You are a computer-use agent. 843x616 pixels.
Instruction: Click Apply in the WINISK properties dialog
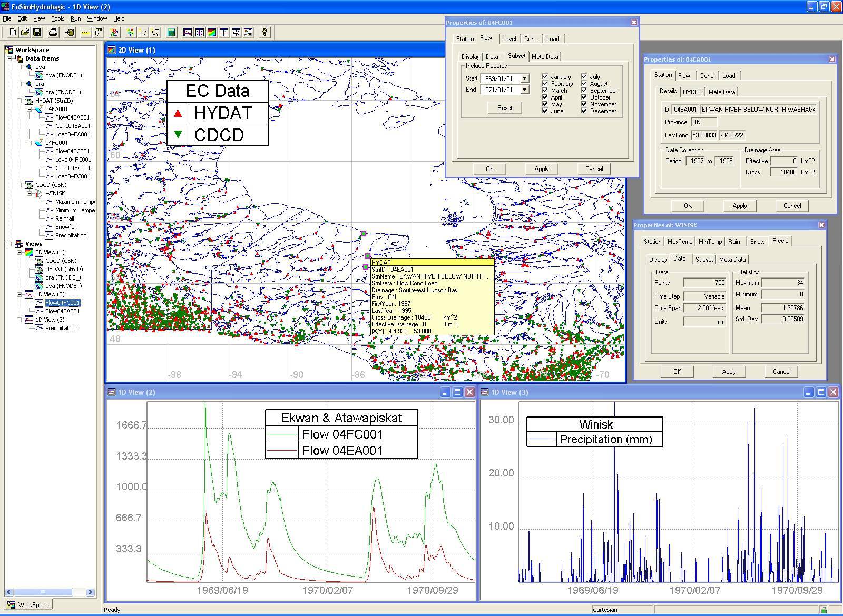click(x=729, y=372)
